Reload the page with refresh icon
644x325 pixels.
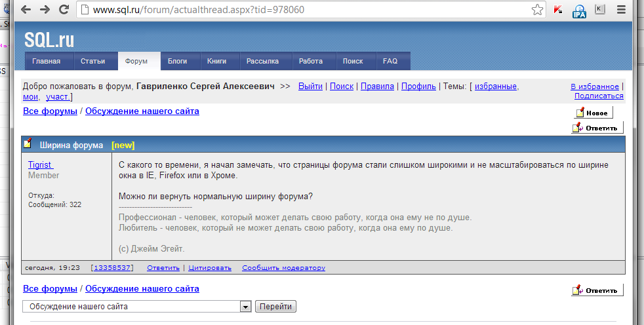[64, 10]
